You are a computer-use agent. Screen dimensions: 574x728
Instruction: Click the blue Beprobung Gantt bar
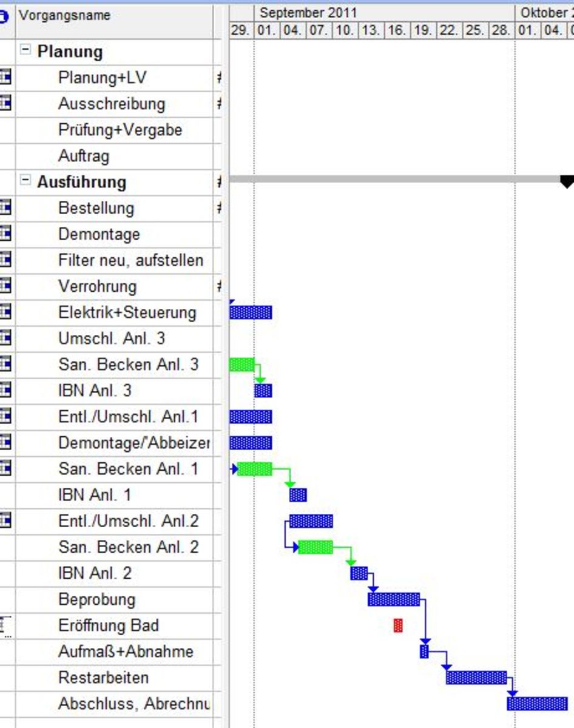click(393, 599)
